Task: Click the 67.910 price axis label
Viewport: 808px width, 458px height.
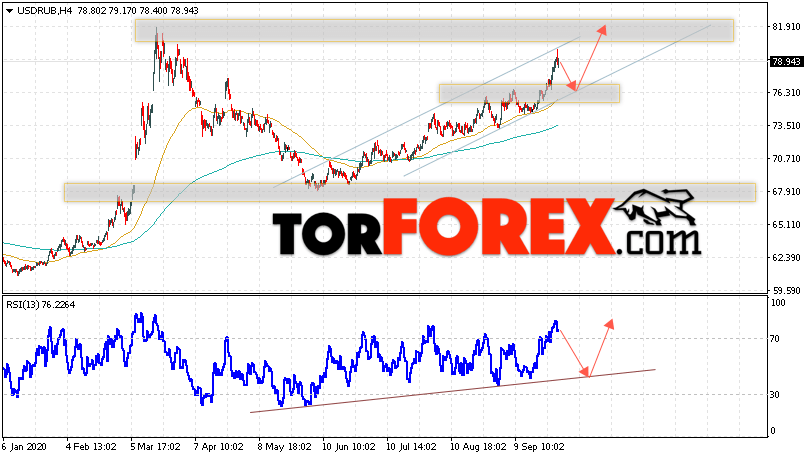Action: [787, 192]
